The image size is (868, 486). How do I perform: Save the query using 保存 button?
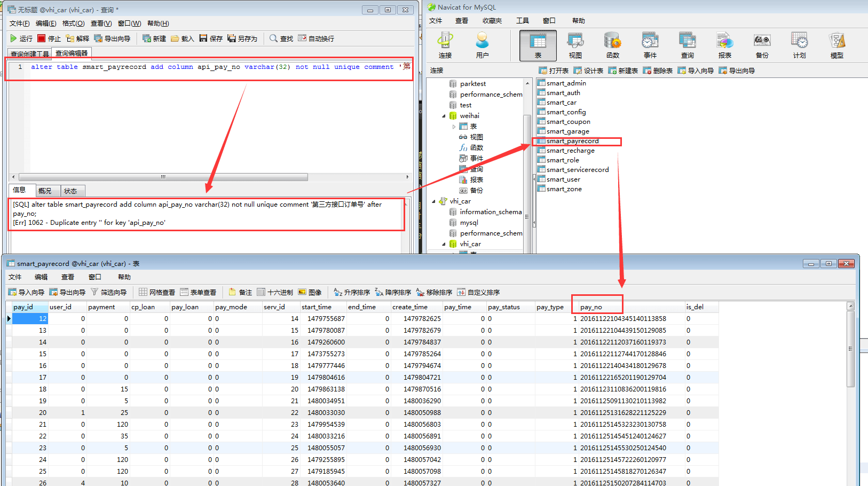(210, 38)
